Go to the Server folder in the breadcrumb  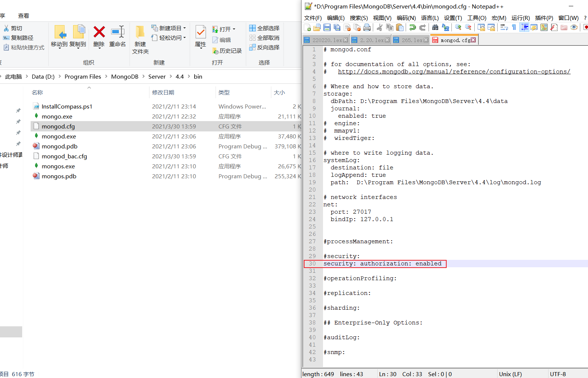pos(157,76)
